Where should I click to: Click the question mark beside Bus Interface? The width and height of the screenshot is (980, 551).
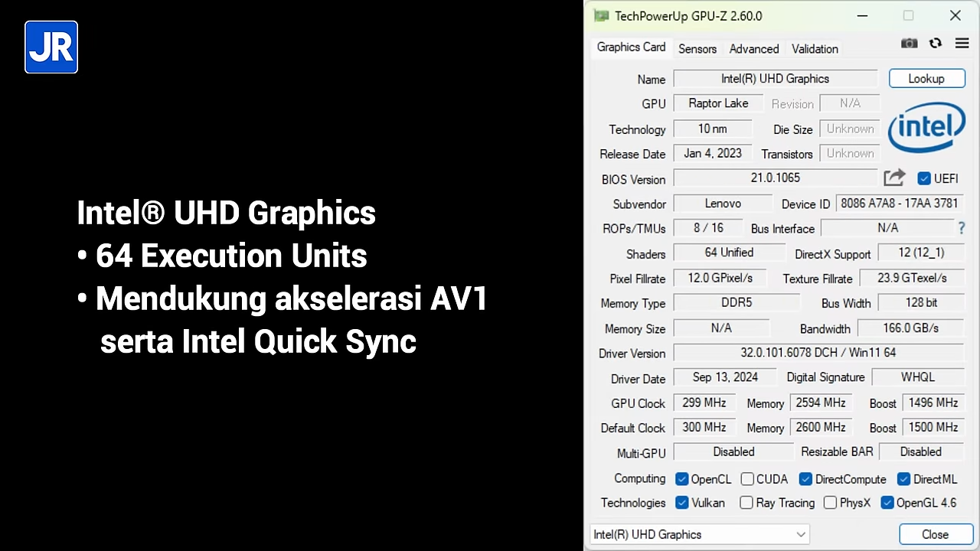[x=962, y=228]
